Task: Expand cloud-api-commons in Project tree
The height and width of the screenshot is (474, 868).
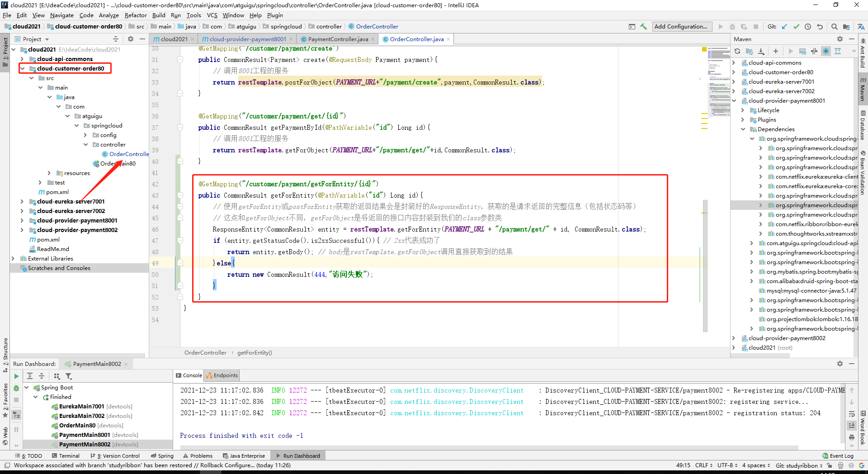Action: pos(22,59)
